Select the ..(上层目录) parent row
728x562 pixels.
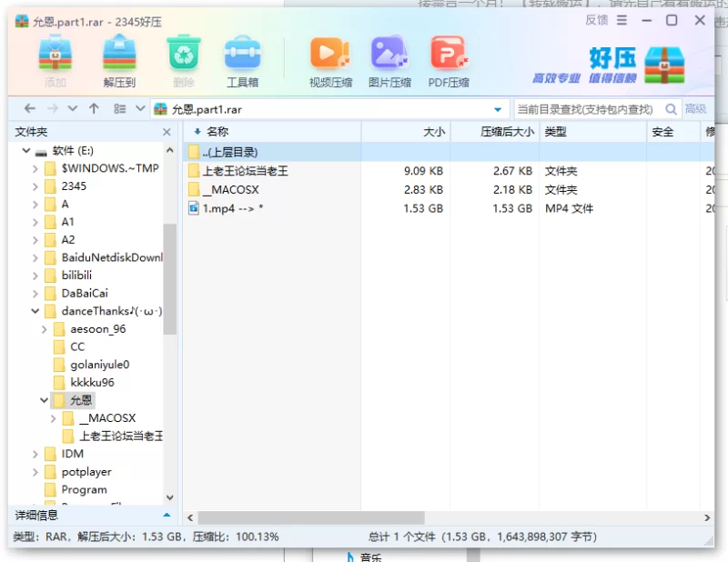[449, 152]
